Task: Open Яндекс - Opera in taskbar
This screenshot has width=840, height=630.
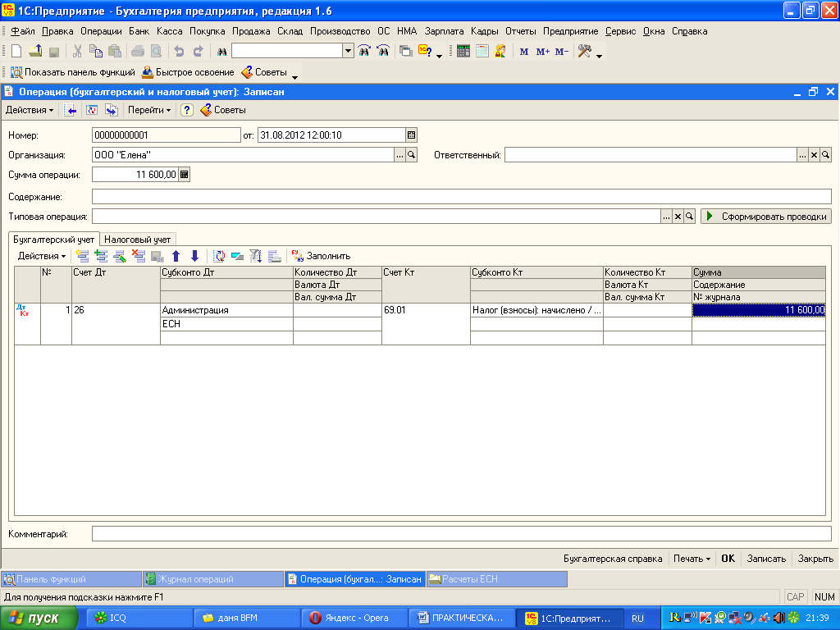Action: (x=354, y=619)
